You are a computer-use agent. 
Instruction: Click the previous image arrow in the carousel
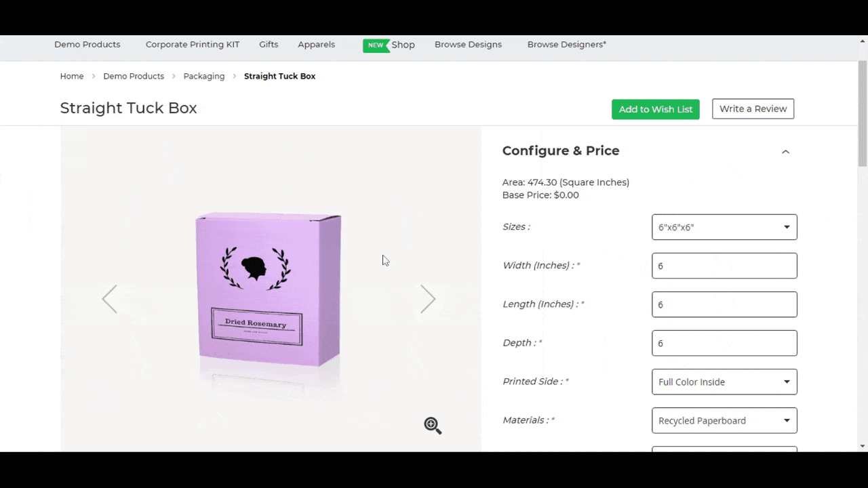pyautogui.click(x=109, y=299)
